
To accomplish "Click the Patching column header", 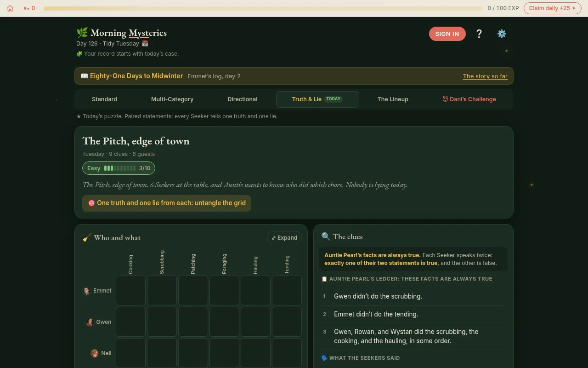I will (193, 264).
